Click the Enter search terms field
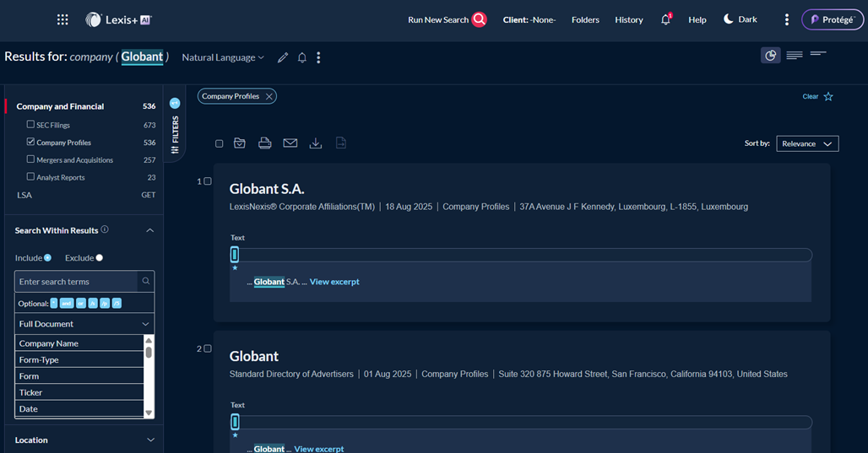868x453 pixels. 76,282
